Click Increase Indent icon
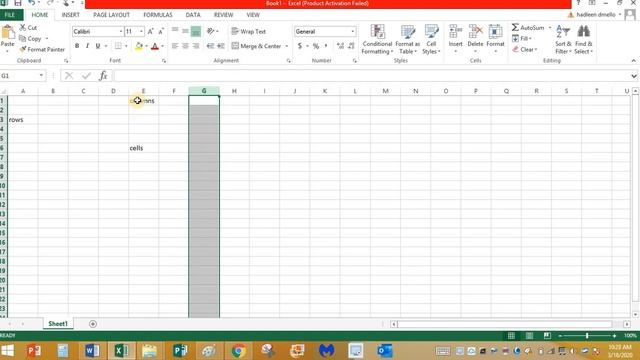Viewport: 640px width, 360px height. 221,46
